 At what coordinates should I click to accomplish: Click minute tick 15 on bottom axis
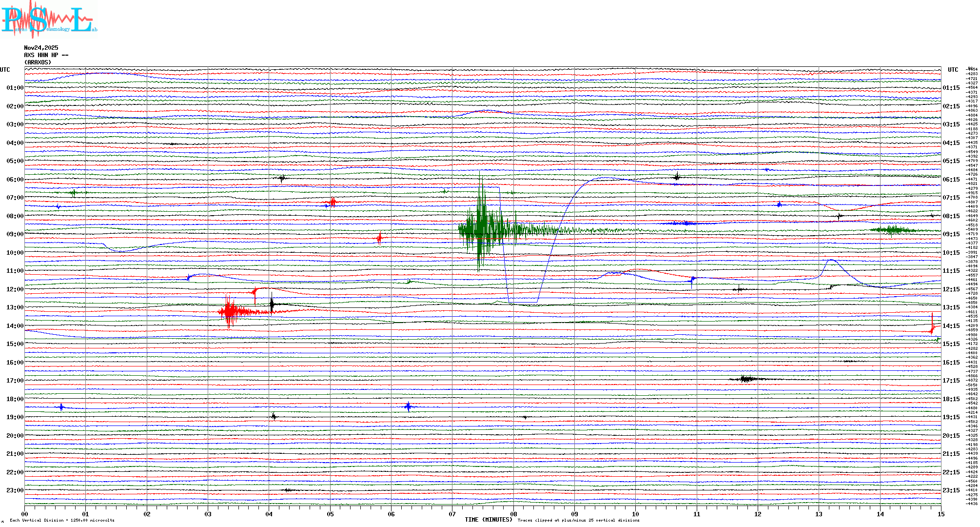tap(941, 514)
